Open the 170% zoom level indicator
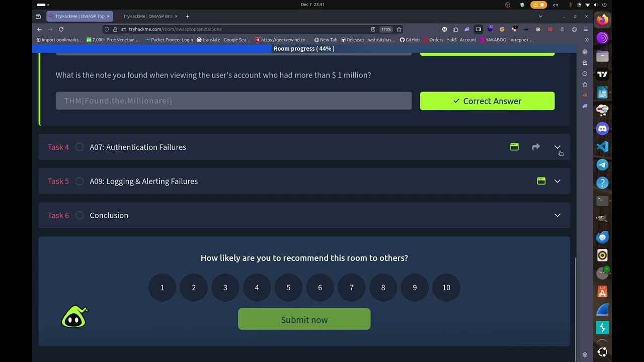Screen dimensions: 644x362 (386, 29)
